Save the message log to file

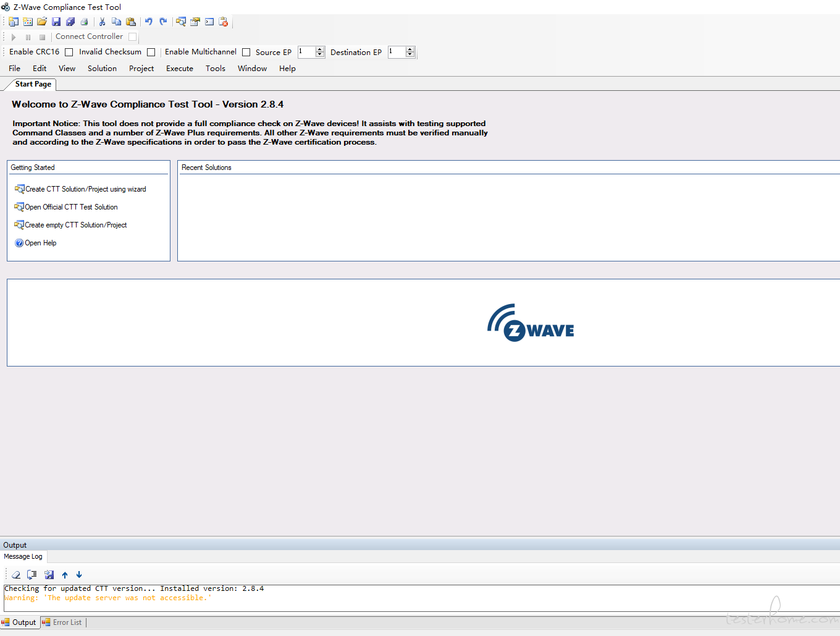click(x=49, y=575)
